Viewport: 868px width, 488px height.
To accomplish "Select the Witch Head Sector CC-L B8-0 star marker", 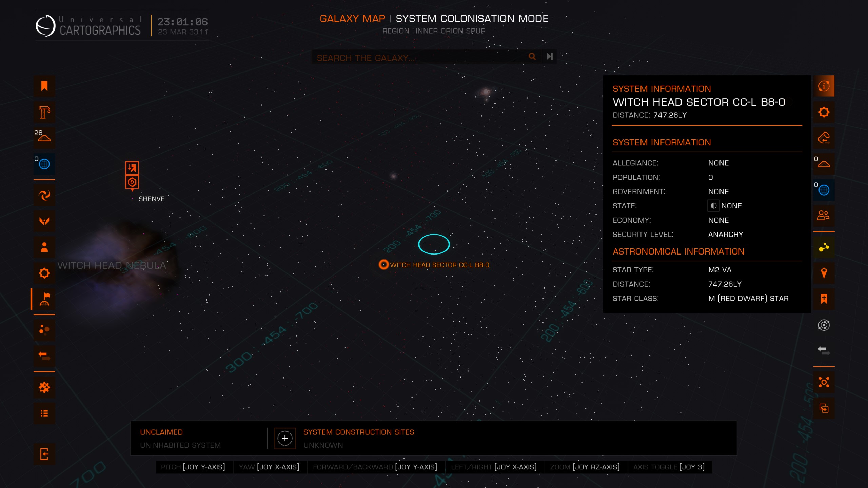I will click(383, 265).
